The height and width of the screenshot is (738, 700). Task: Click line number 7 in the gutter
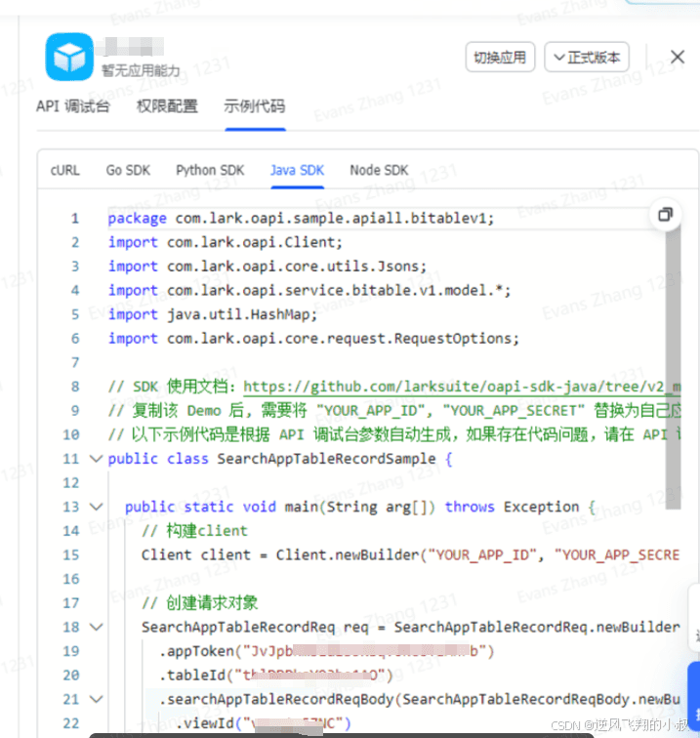click(x=75, y=362)
